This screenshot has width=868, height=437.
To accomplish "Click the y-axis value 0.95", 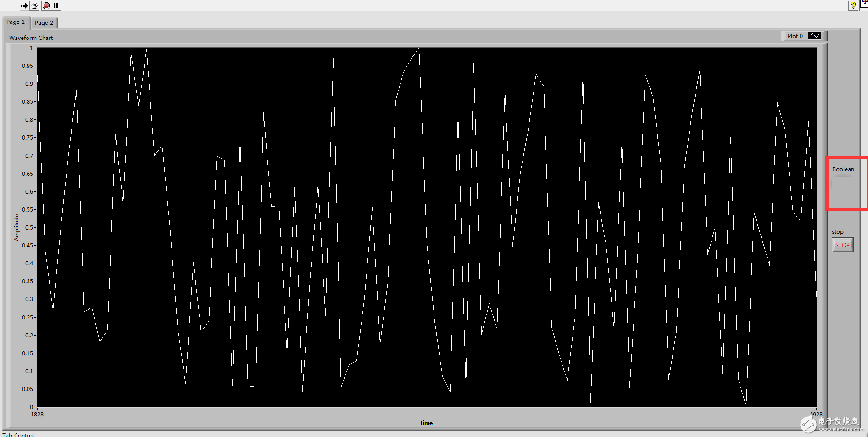I will (x=28, y=66).
